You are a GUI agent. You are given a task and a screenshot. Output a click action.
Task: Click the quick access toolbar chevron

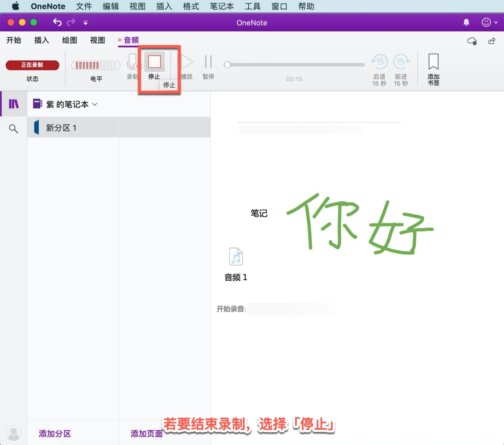point(85,23)
